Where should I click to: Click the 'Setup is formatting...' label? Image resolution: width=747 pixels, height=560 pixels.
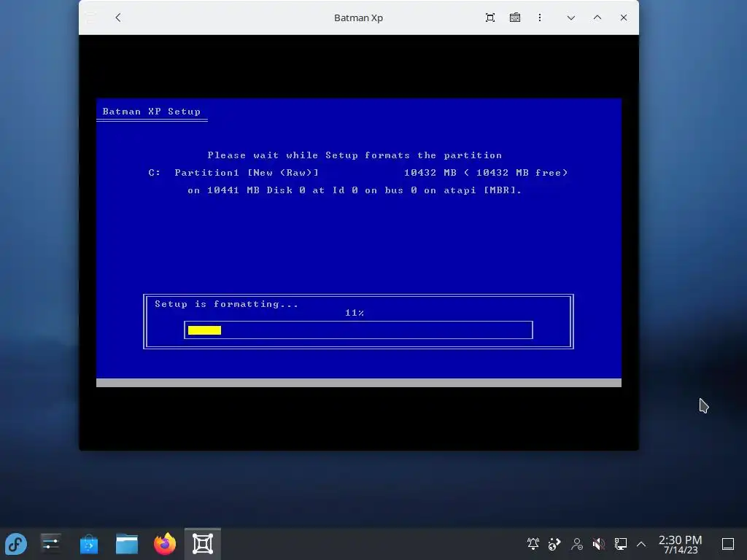point(226,304)
